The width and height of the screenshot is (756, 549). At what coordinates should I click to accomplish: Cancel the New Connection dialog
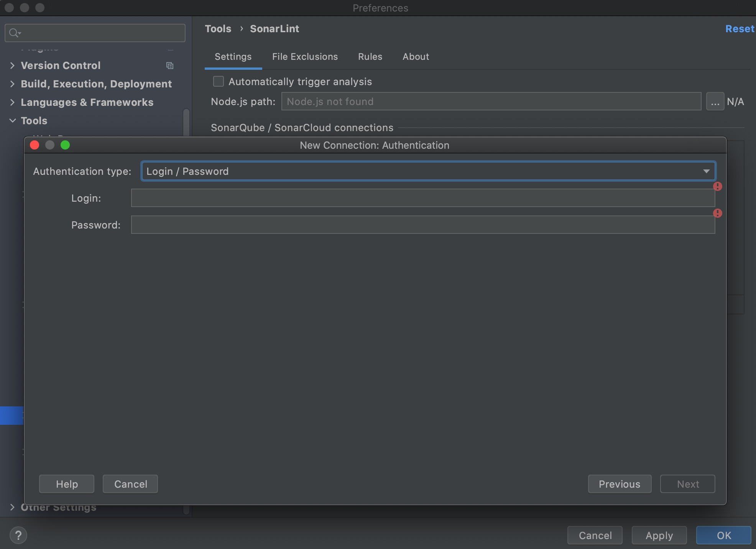pyautogui.click(x=130, y=484)
